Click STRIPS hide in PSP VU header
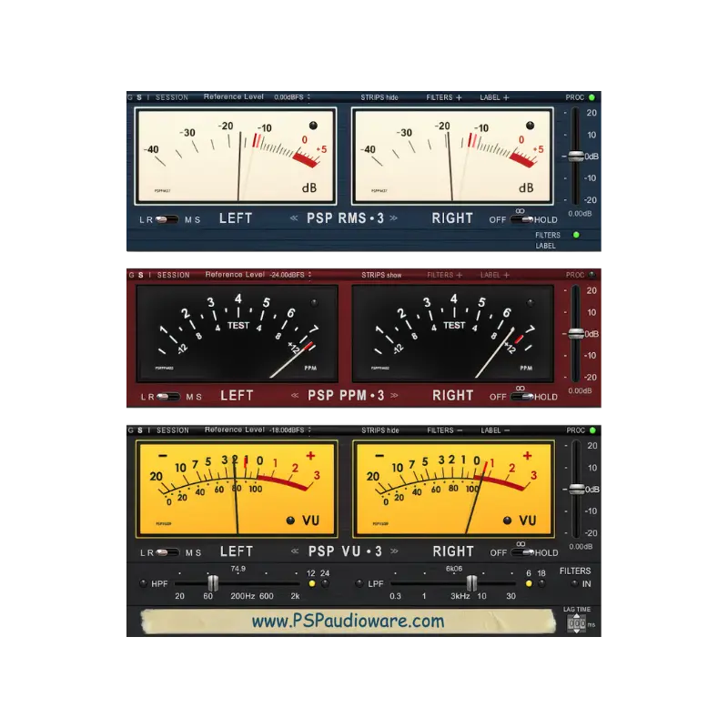The width and height of the screenshot is (728, 728). 380,430
